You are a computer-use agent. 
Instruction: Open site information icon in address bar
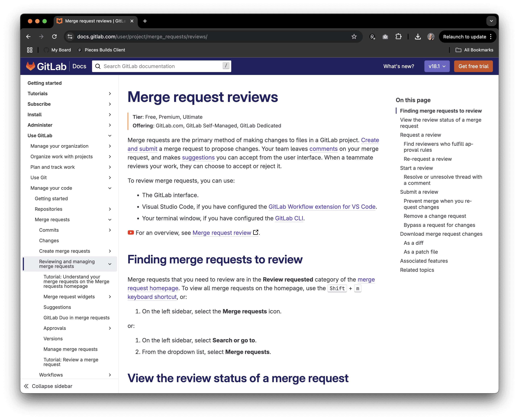[x=70, y=37]
